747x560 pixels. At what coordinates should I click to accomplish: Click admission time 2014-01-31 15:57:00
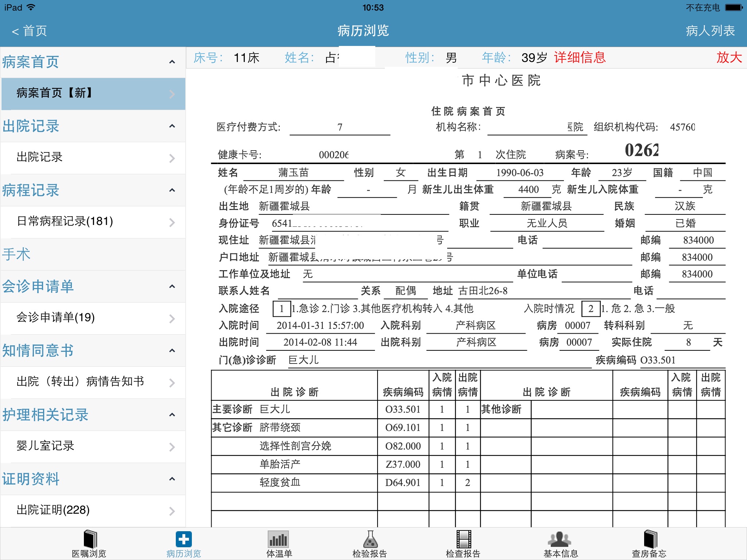click(x=320, y=326)
